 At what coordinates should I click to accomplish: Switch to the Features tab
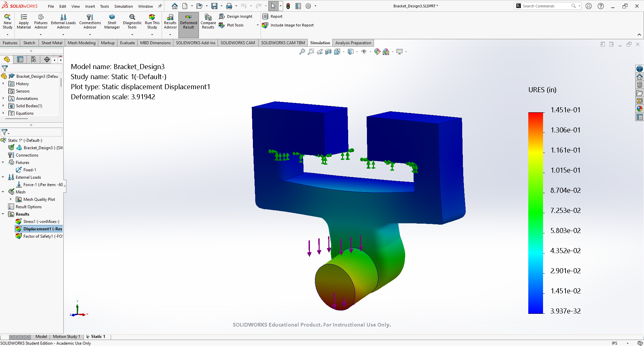tap(10, 43)
